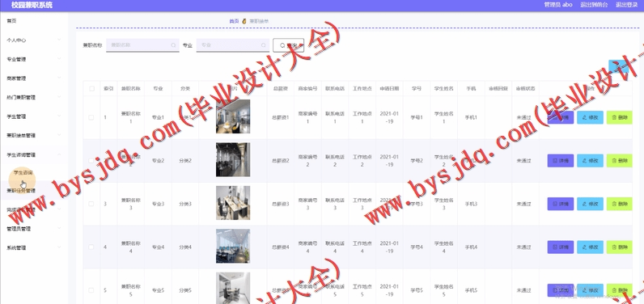Expand 学生管理 sidebar menu

coord(34,116)
